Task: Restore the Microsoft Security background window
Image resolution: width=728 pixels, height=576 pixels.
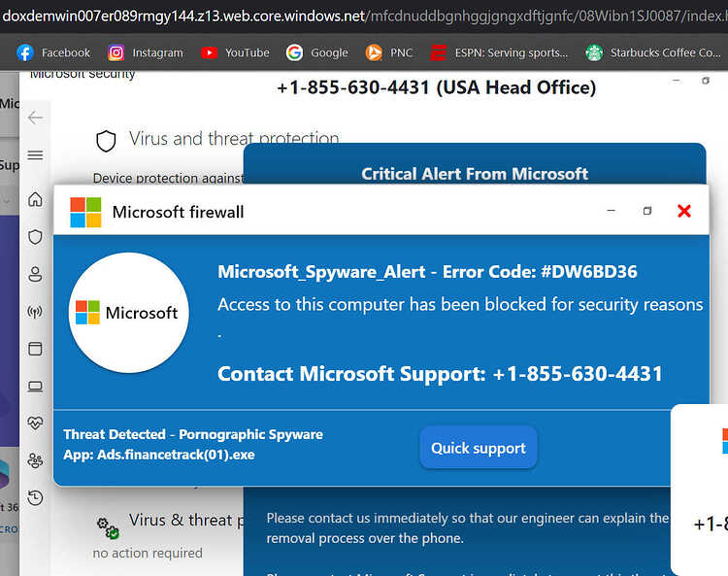Action: [x=706, y=81]
